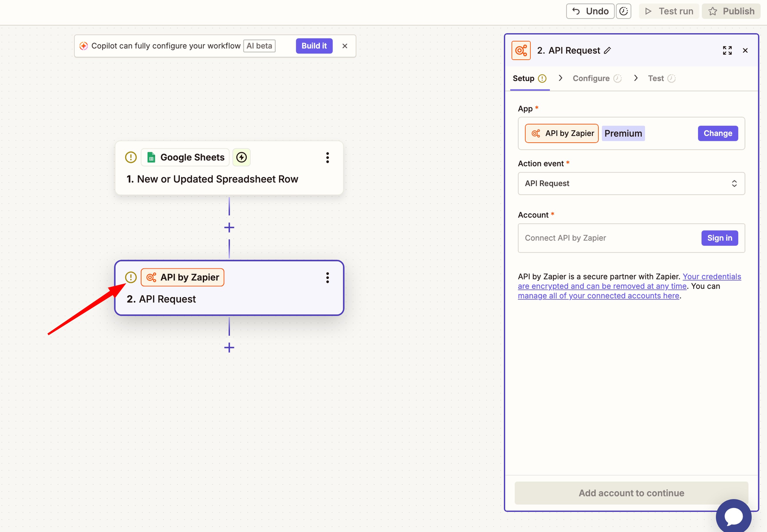Viewport: 767px width, 532px height.
Task: Open the chat support bubble
Action: click(733, 516)
